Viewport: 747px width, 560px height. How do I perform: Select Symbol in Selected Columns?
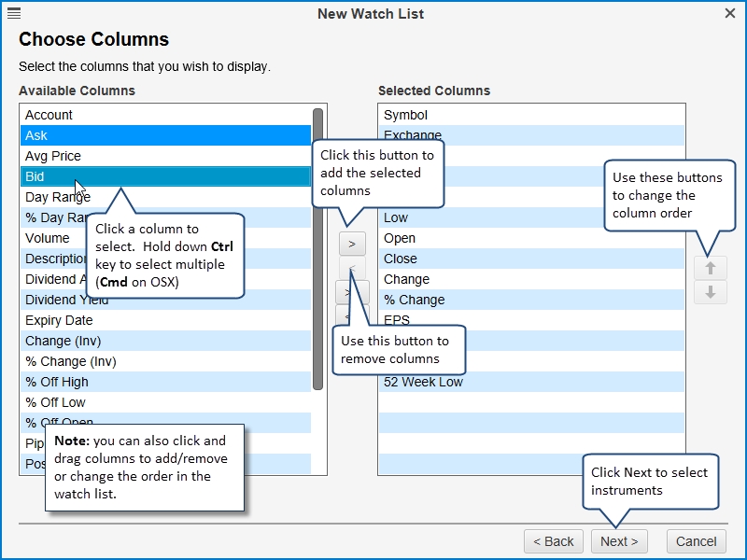pyautogui.click(x=531, y=115)
